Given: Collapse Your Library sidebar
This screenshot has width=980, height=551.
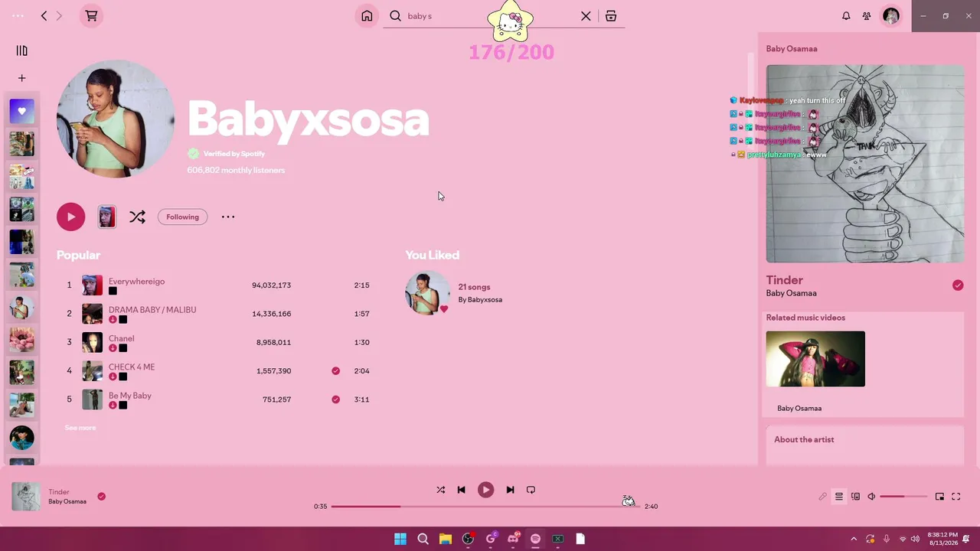Looking at the screenshot, I should point(22,51).
